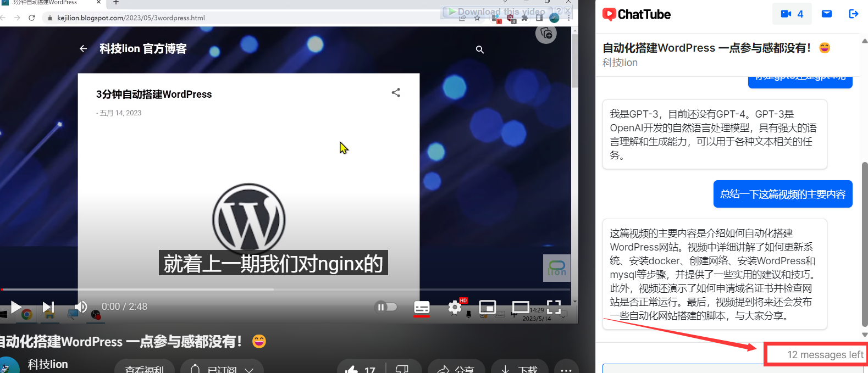
Task: Click the Download this video overlay button
Action: coord(496,12)
